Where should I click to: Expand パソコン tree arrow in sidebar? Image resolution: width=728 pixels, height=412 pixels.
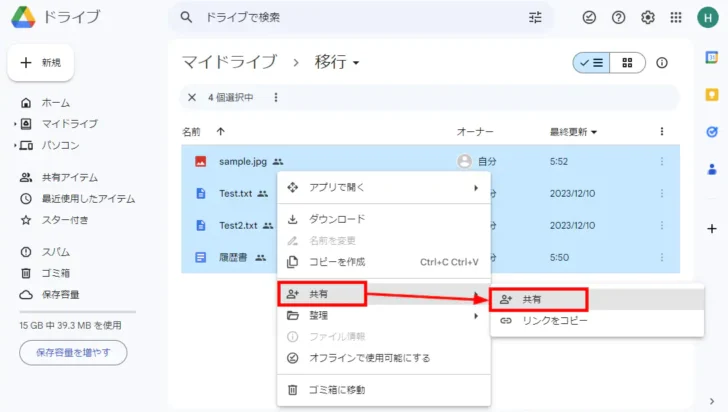coord(15,145)
